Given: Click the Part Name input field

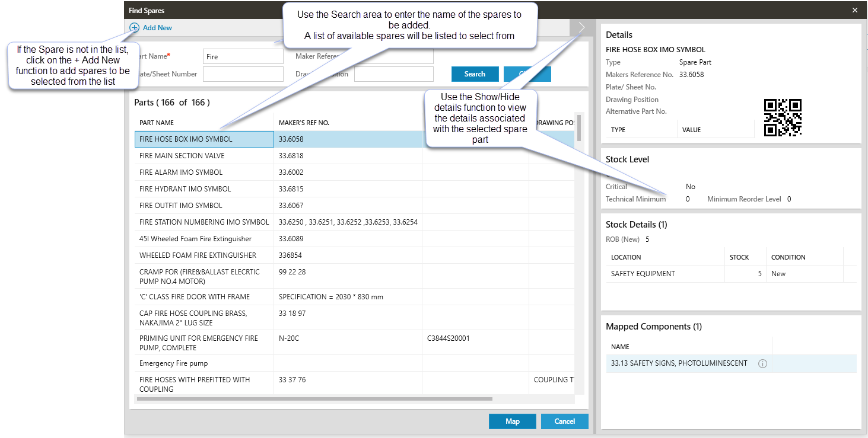Looking at the screenshot, I should coord(243,57).
